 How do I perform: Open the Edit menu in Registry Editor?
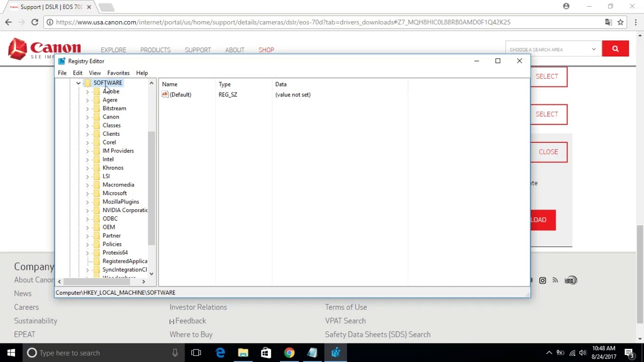(77, 73)
